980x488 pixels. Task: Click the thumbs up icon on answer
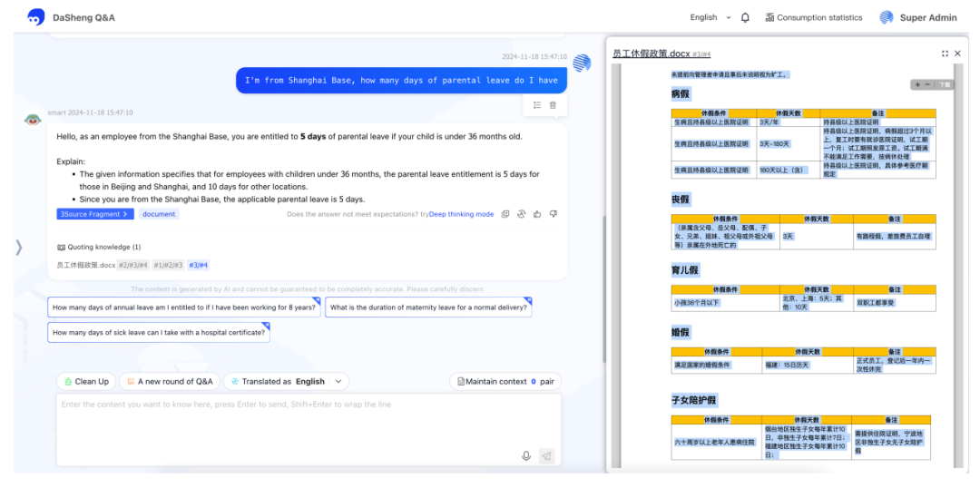pos(537,214)
